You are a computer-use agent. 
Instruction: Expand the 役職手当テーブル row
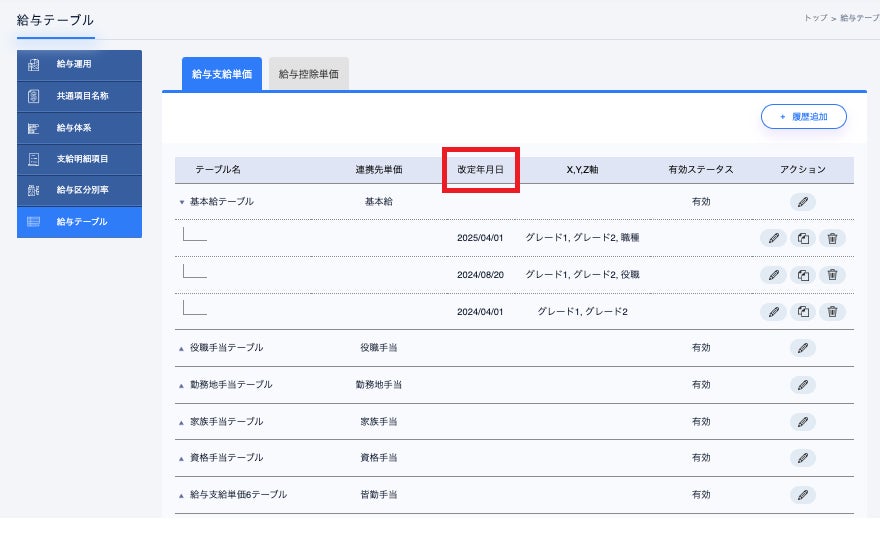182,348
